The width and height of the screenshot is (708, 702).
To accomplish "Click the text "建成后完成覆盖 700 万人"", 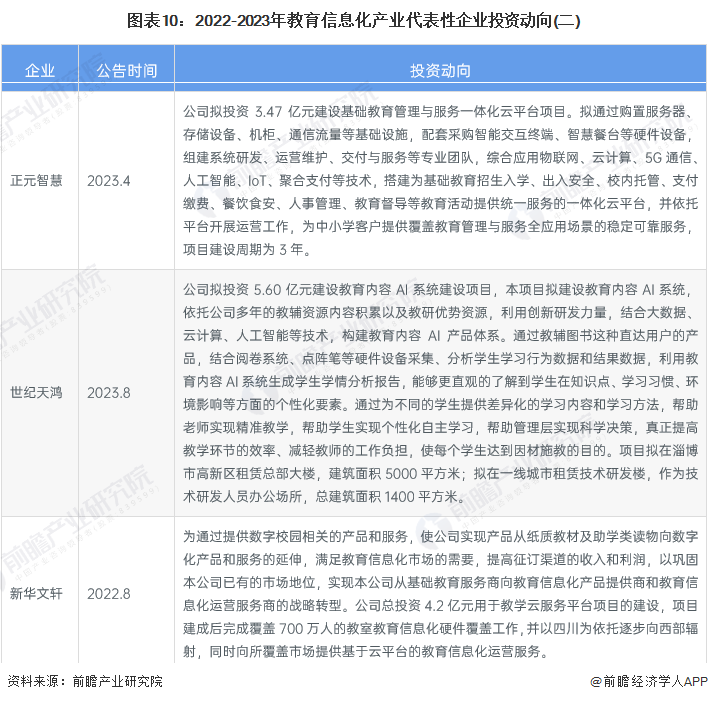I will (258, 628).
